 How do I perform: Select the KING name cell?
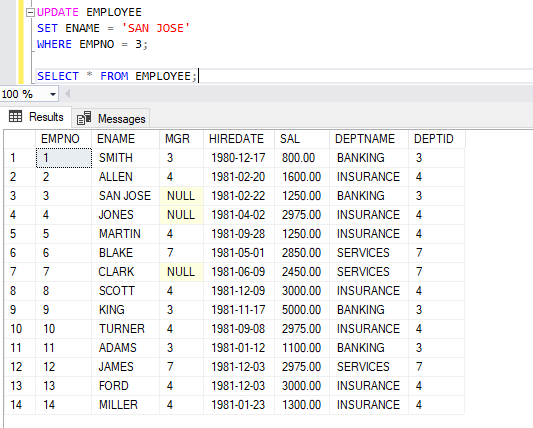coord(125,310)
